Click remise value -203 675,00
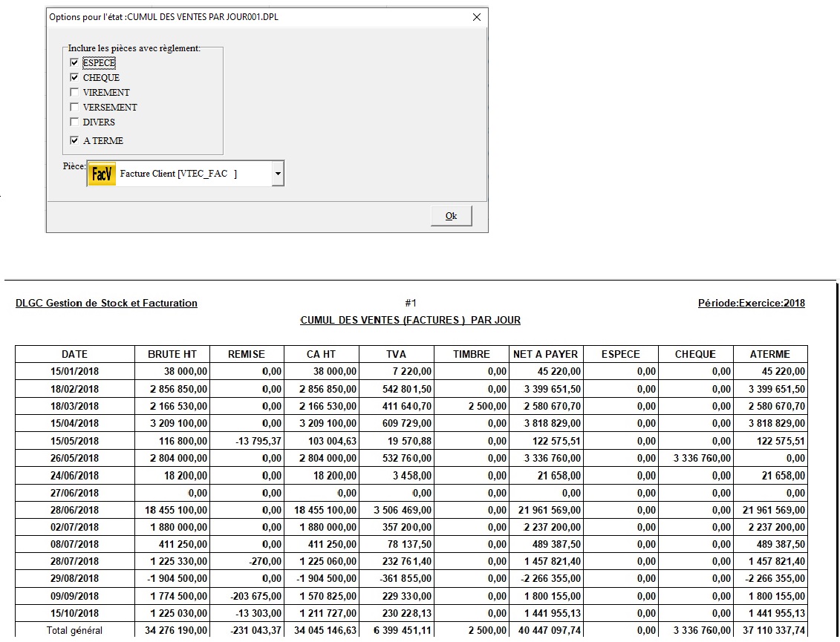 [255, 596]
